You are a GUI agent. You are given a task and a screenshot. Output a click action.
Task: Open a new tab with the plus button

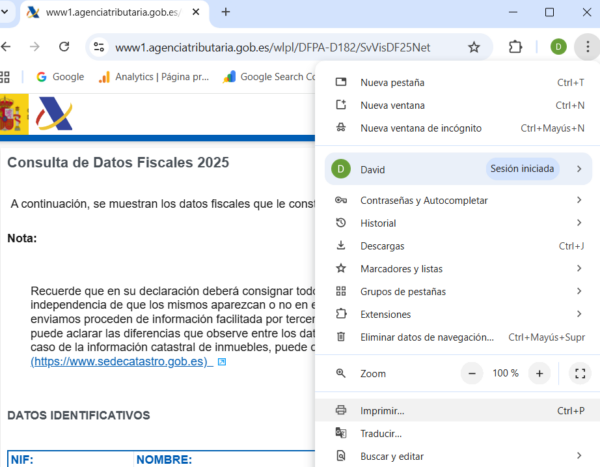[226, 12]
